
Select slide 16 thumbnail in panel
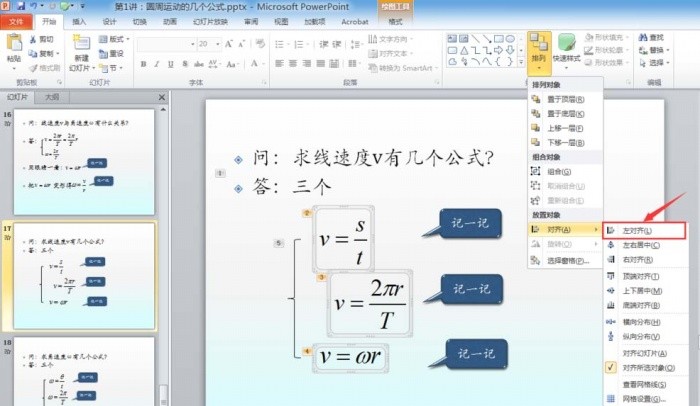84,162
